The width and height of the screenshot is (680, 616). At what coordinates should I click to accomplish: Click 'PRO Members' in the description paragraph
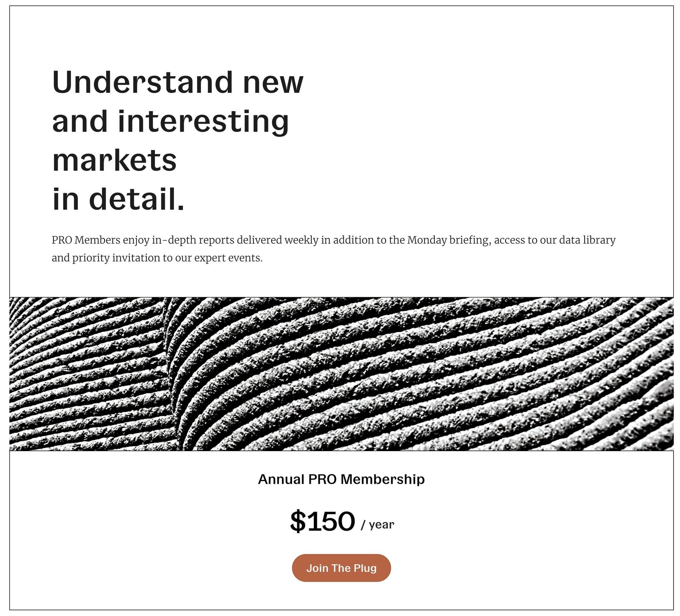click(86, 240)
